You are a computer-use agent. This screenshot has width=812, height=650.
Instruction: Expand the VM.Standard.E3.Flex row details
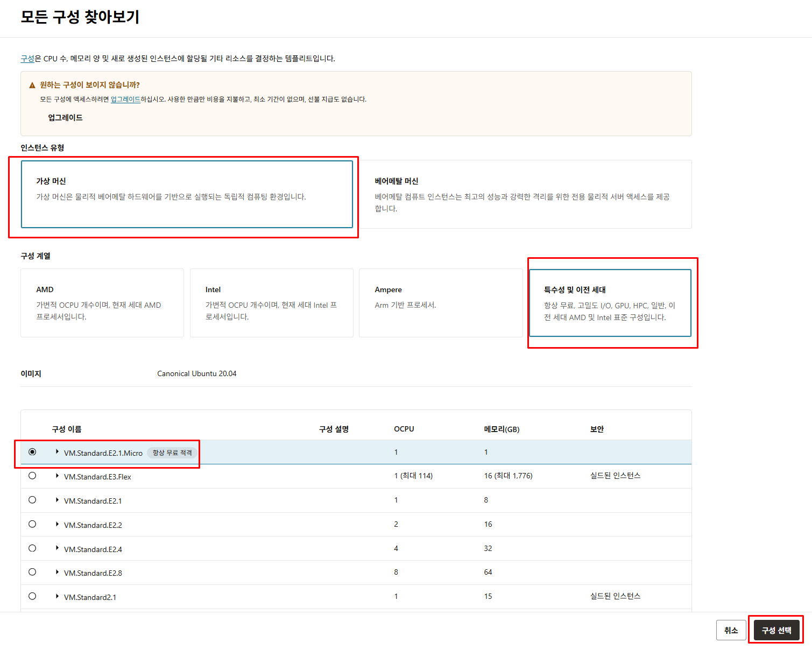pos(57,476)
